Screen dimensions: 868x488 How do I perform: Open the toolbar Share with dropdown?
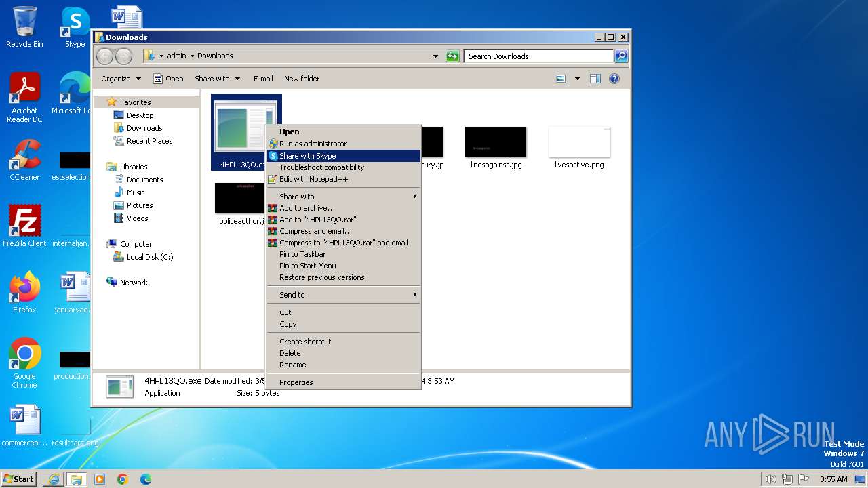click(x=217, y=79)
